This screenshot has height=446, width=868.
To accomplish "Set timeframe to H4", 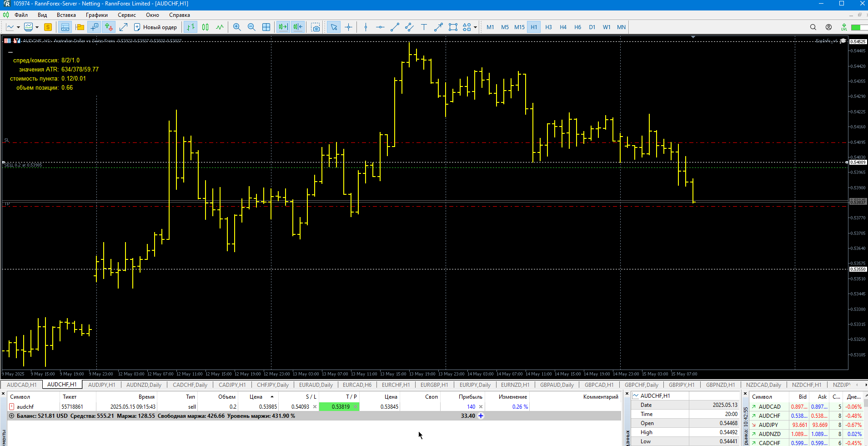I will coord(563,27).
